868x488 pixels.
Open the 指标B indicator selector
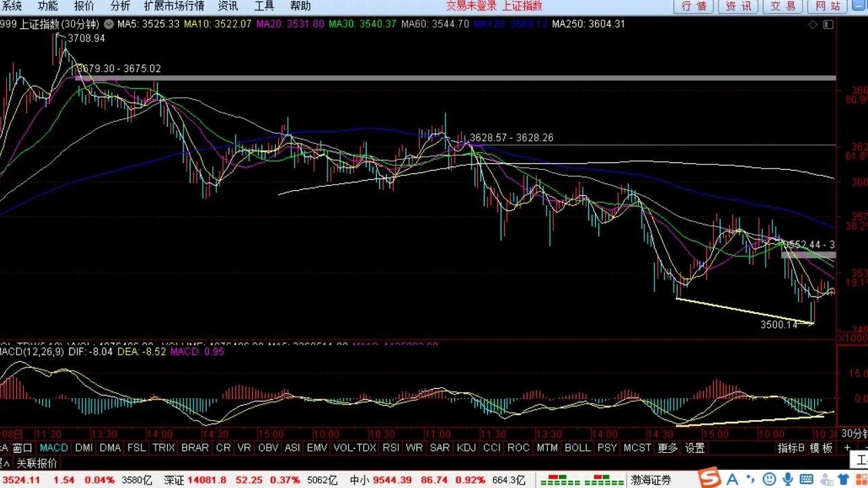pos(790,448)
